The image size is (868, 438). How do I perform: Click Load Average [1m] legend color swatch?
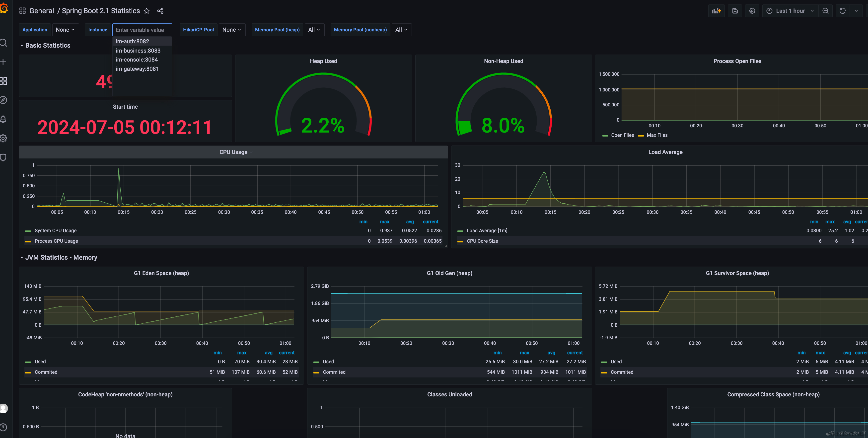[x=460, y=231]
